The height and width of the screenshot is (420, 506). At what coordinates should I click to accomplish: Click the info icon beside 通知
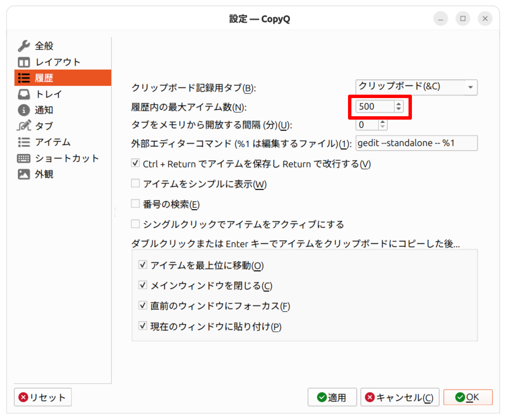(24, 110)
